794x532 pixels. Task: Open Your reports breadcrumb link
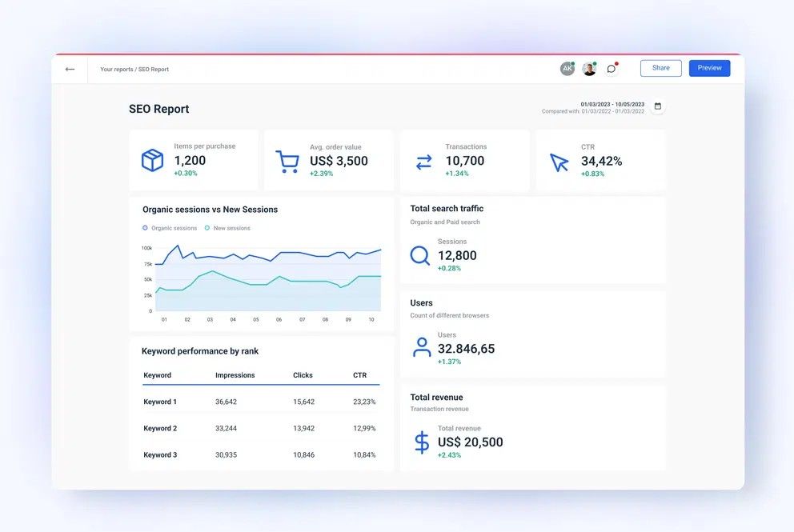[117, 70]
